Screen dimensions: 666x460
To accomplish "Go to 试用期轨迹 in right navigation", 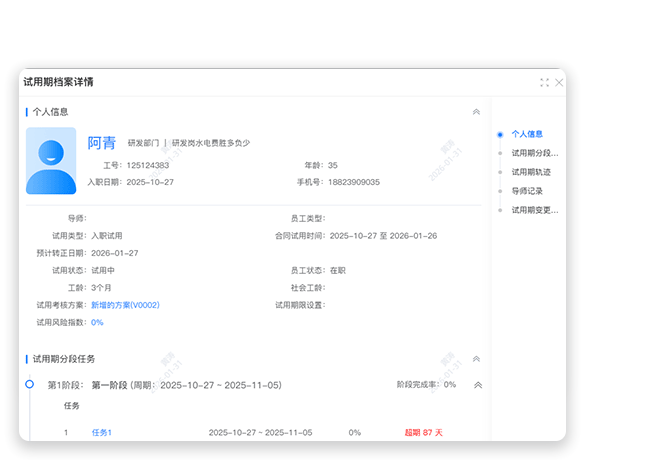I will (x=530, y=172).
